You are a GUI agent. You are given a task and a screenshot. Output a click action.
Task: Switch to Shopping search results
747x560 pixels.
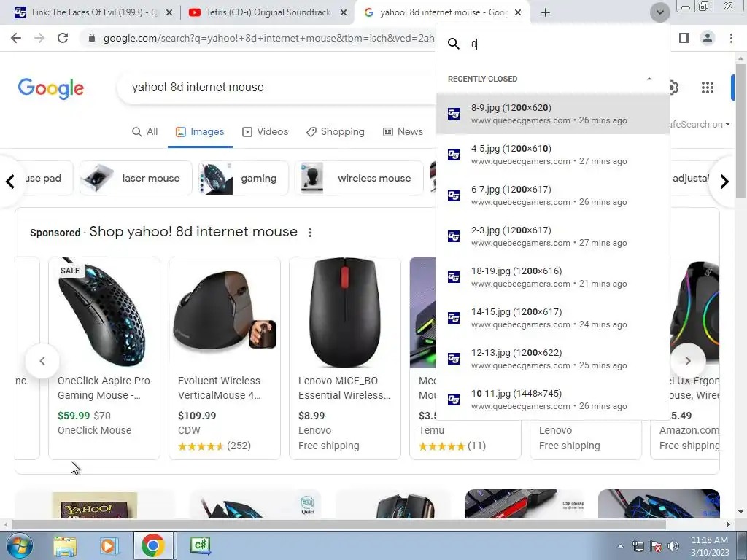pos(336,132)
